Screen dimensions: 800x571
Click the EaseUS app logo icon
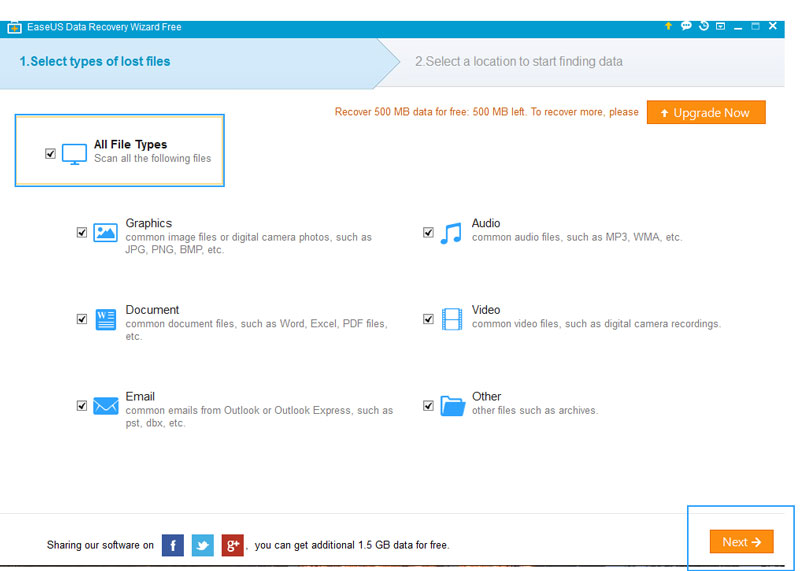click(14, 28)
